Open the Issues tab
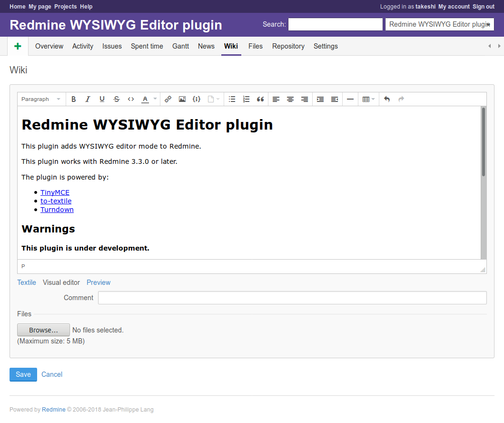The image size is (504, 423). click(112, 46)
